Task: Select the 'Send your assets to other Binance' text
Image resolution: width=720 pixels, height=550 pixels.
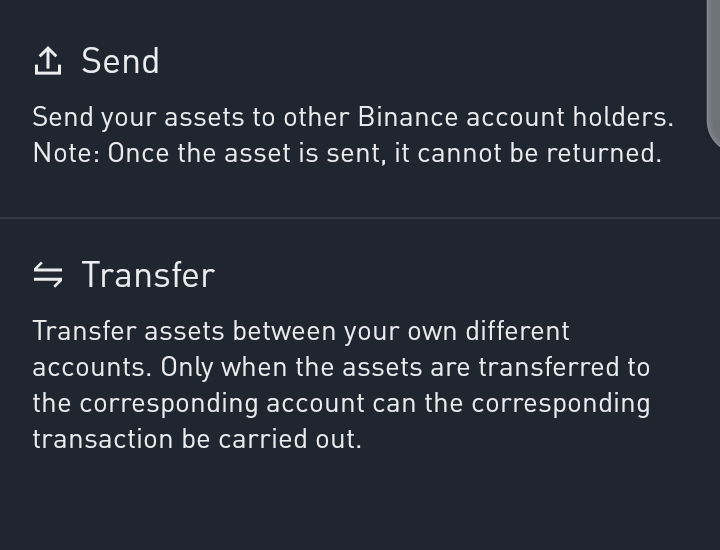Action: coord(245,117)
